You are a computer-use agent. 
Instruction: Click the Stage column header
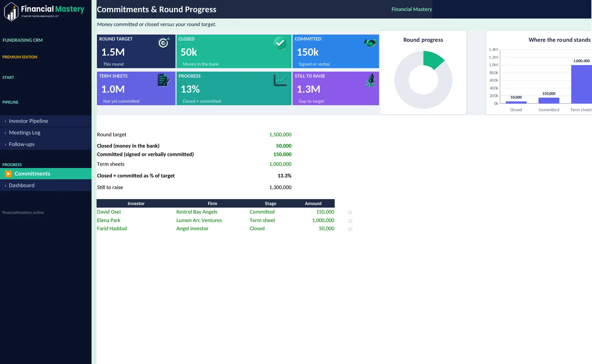point(270,204)
